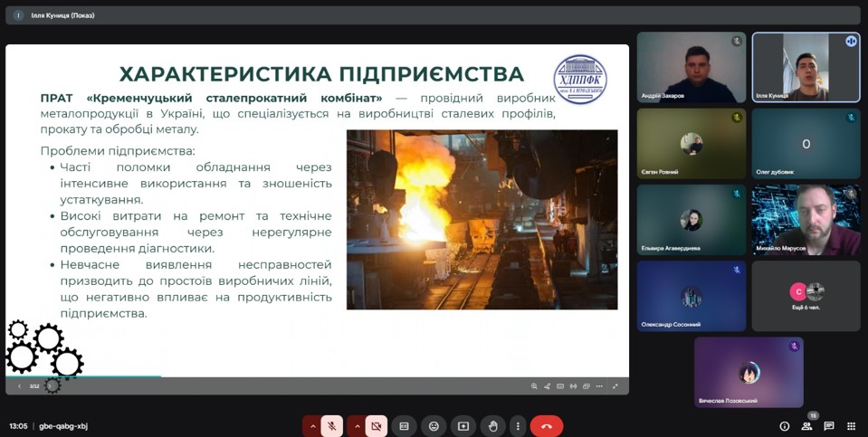Screen dimensions: 868x437
Task: Click the steel plant photo on slide
Action: coord(482,220)
